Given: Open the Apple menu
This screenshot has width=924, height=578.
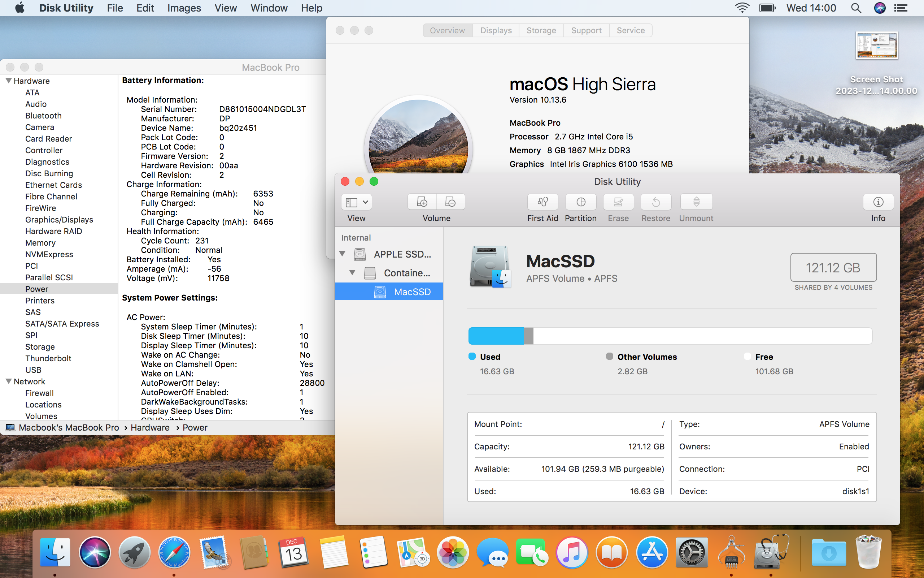Looking at the screenshot, I should (20, 8).
